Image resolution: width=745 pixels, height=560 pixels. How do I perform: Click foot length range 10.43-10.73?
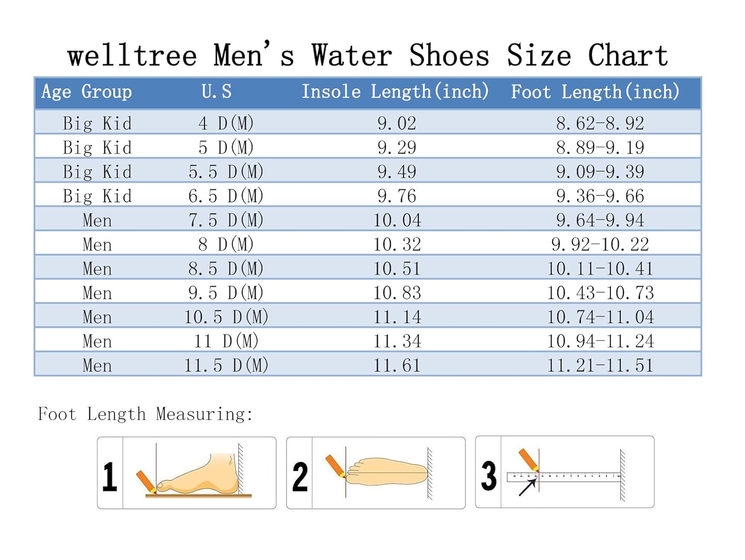pyautogui.click(x=600, y=293)
